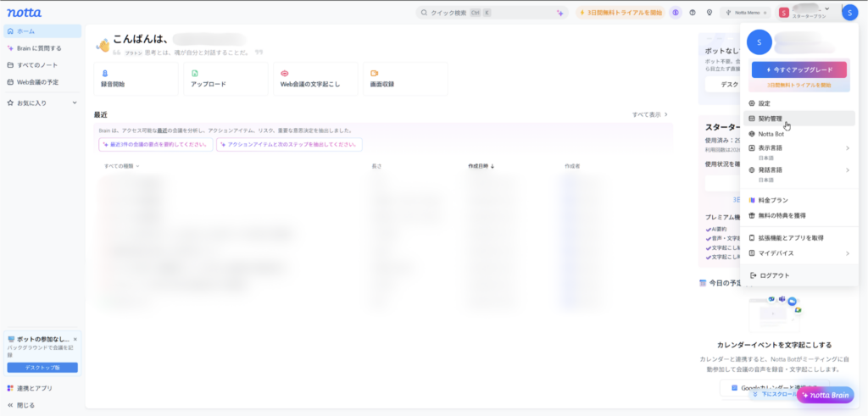This screenshot has height=416, width=868.
Task: Open 設定 in the profile menu
Action: pos(798,103)
